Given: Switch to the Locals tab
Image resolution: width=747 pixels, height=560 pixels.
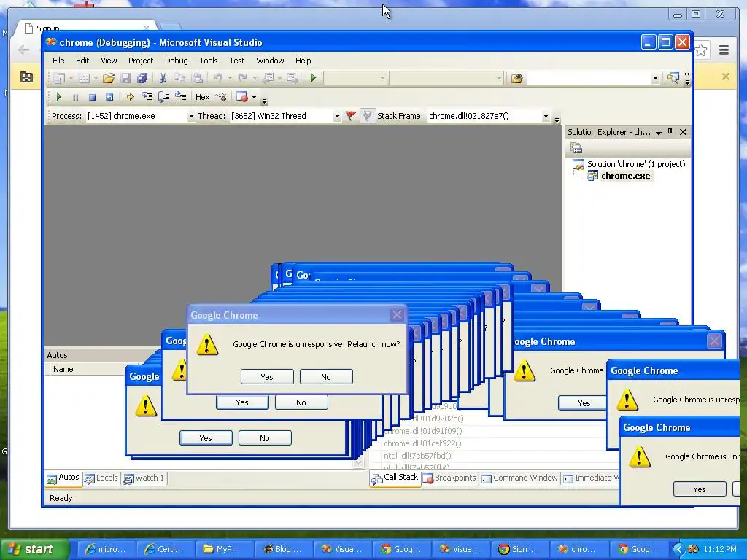Looking at the screenshot, I should point(101,478).
